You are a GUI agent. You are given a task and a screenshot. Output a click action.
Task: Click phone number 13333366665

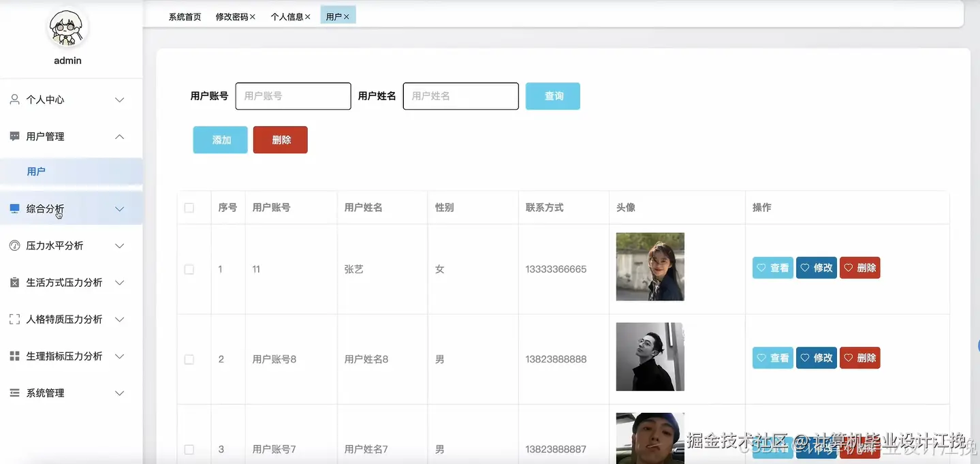[556, 269]
